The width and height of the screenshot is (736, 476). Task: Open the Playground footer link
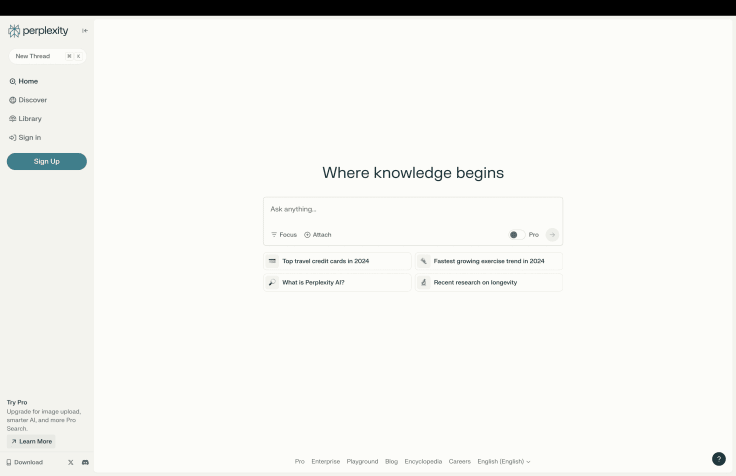coord(362,461)
